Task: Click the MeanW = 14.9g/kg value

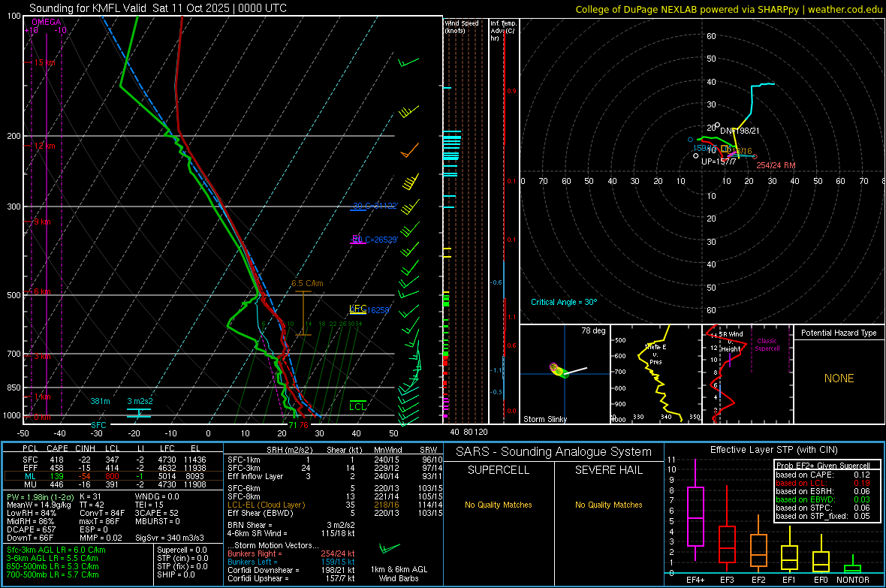Action: pos(39,505)
